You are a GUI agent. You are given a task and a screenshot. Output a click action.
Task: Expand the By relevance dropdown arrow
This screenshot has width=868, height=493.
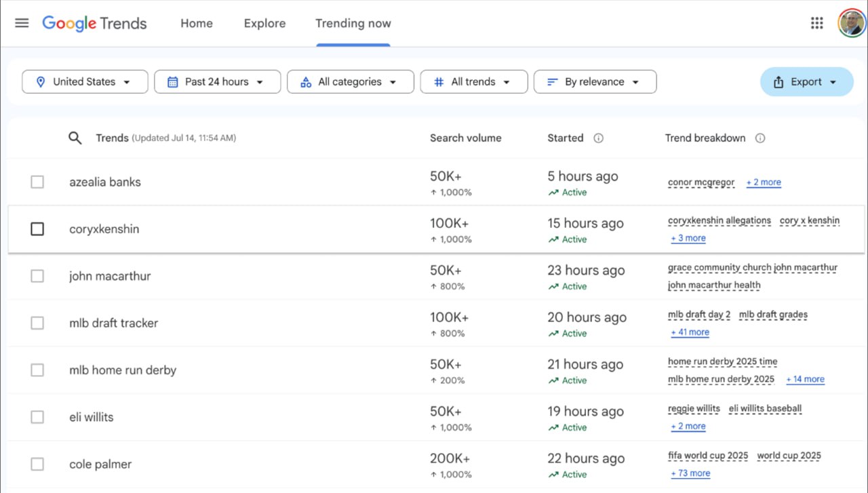click(635, 82)
